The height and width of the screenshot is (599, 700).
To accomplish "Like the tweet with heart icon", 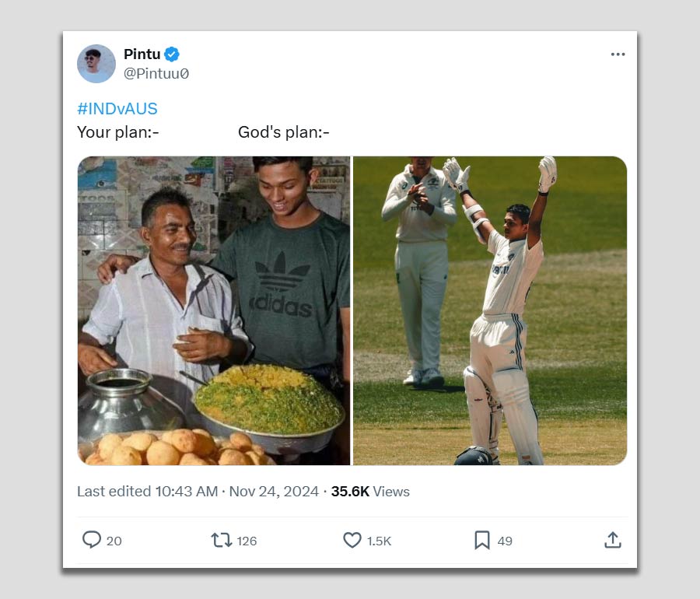I will tap(352, 540).
